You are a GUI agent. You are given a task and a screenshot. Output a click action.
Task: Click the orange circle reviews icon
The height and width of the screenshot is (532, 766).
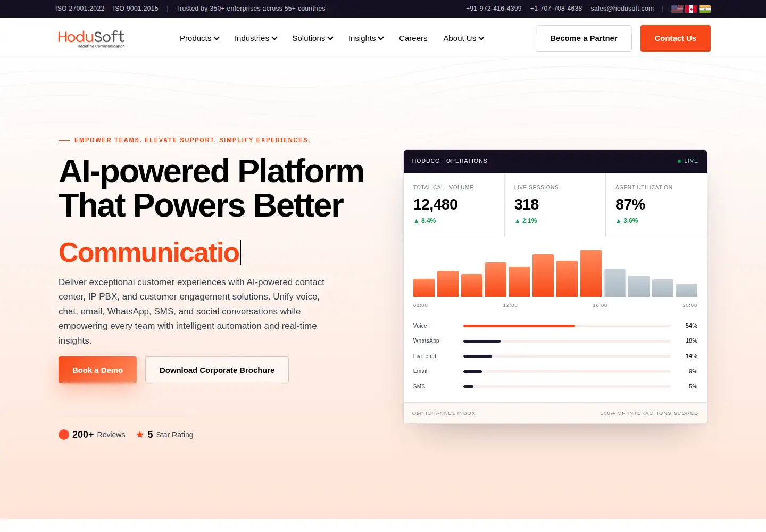click(64, 435)
